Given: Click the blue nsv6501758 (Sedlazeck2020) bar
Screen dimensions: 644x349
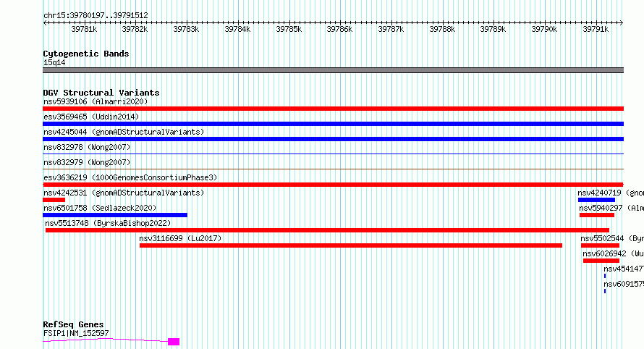Looking at the screenshot, I should coord(115,215).
